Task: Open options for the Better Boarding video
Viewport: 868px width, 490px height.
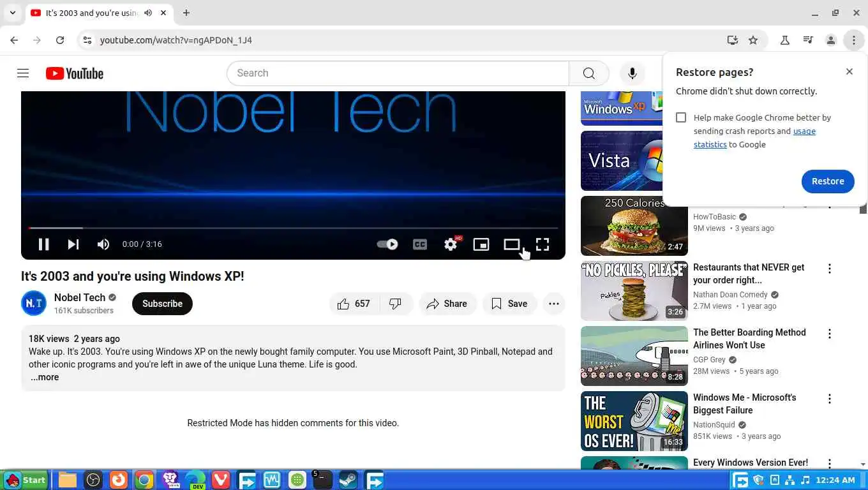Action: tap(830, 334)
